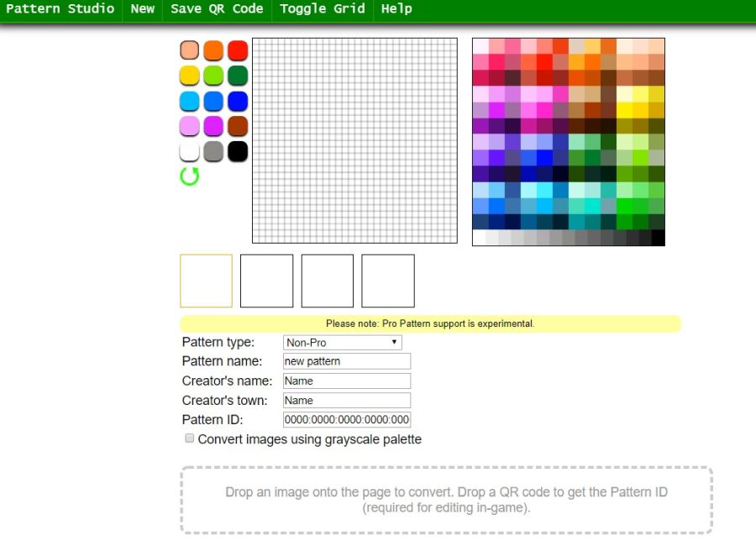Choose the orange palette color slot
The image size is (756, 541).
click(x=213, y=50)
